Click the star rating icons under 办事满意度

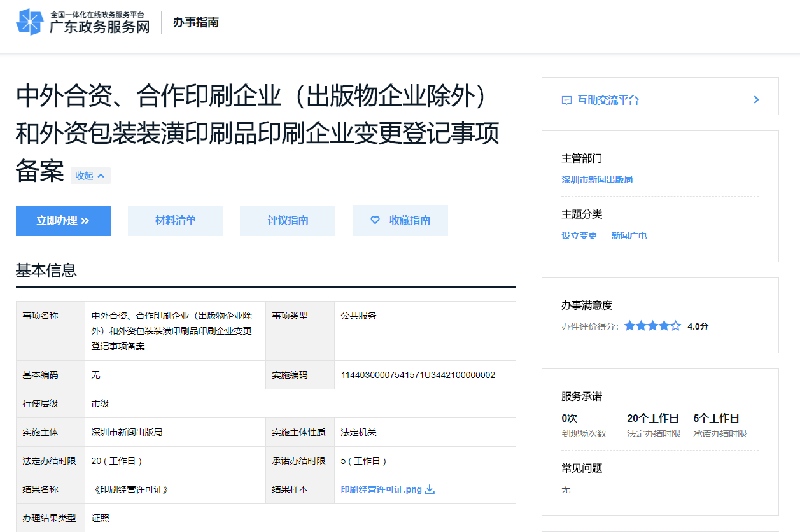click(x=652, y=326)
